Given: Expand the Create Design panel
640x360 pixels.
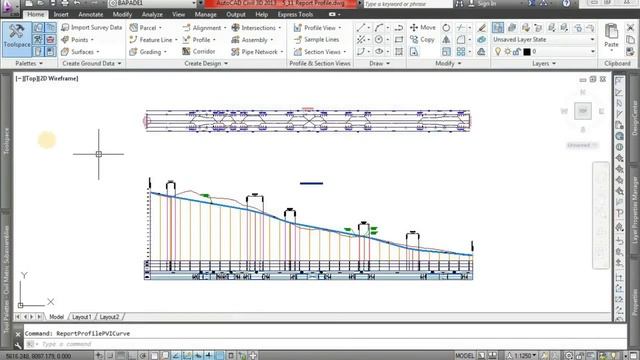Looking at the screenshot, I should pos(206,63).
